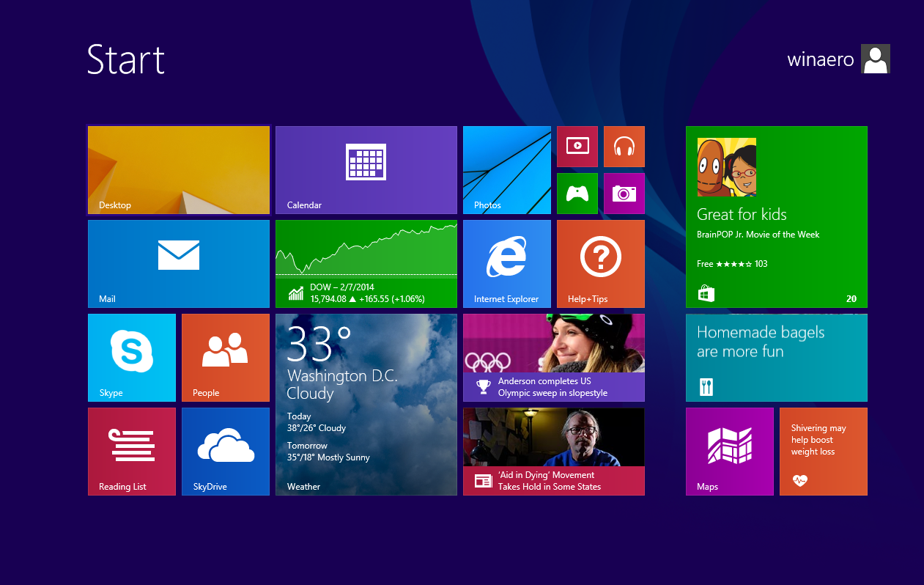Open the Camera app tile
Viewport: 924px width, 585px height.
click(x=624, y=194)
